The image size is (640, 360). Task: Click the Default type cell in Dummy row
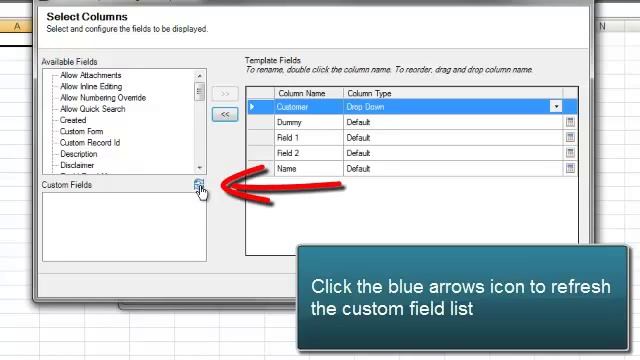453,122
